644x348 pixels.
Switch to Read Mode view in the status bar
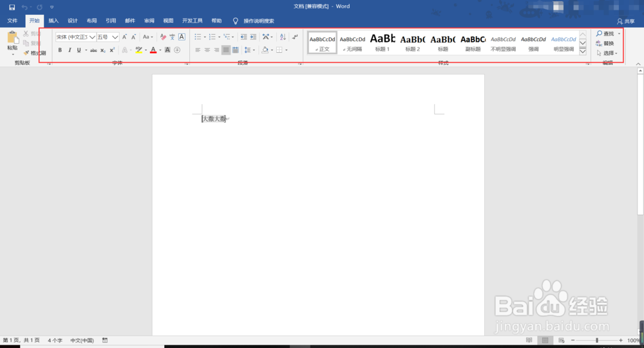coord(529,340)
